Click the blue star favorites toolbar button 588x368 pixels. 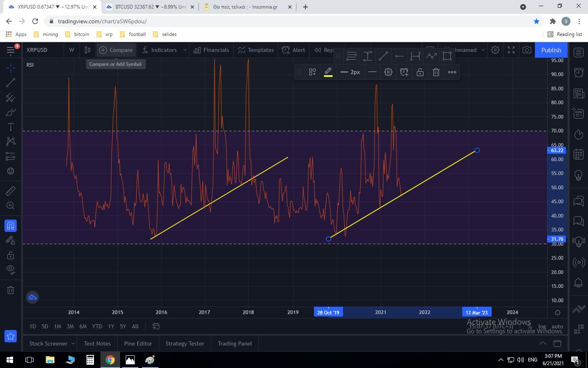click(11, 336)
